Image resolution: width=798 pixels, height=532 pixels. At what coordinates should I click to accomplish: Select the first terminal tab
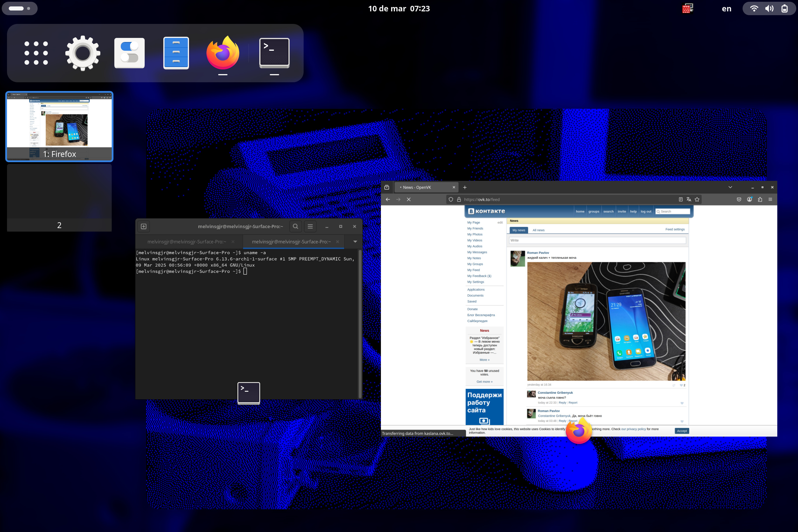click(187, 242)
